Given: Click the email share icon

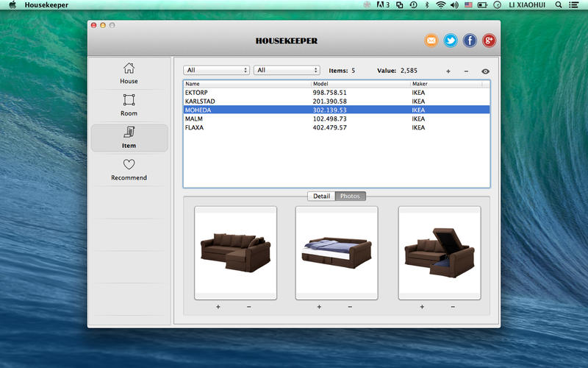Looking at the screenshot, I should click(431, 40).
